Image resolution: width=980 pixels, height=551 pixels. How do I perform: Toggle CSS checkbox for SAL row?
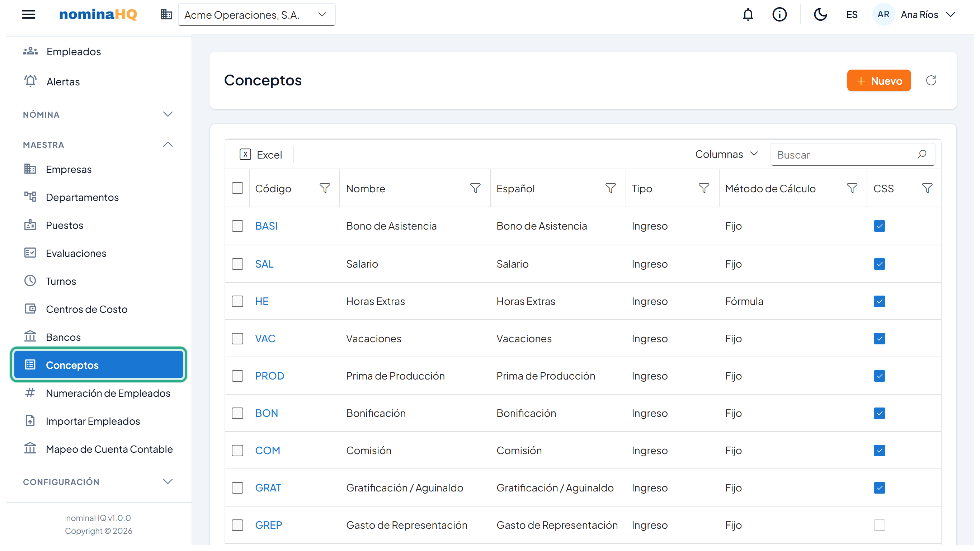coord(879,264)
